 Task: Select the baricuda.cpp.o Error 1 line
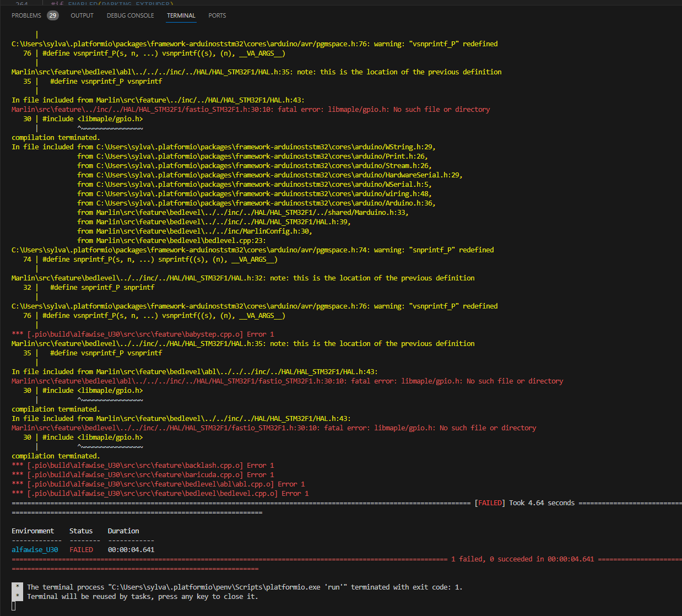pyautogui.click(x=143, y=475)
